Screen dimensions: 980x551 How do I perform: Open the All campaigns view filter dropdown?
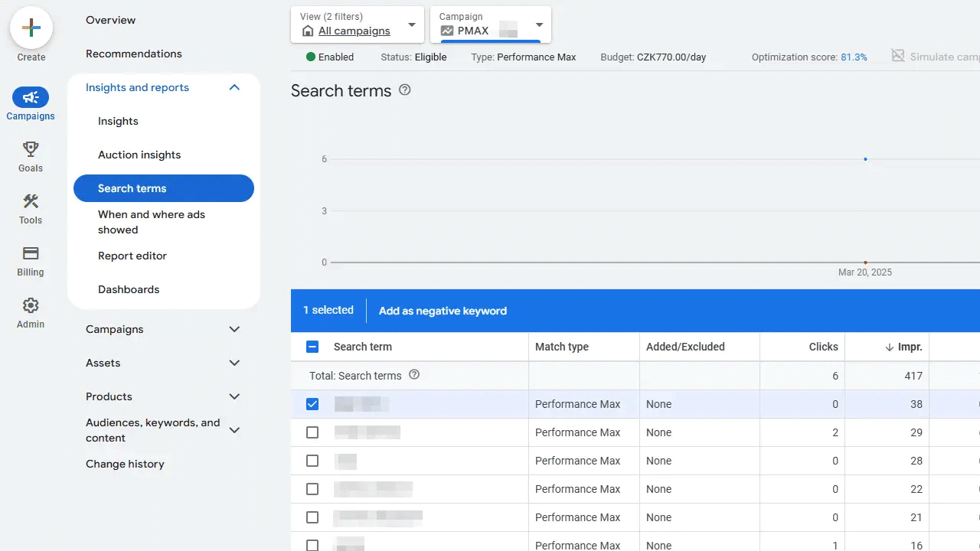pyautogui.click(x=411, y=24)
